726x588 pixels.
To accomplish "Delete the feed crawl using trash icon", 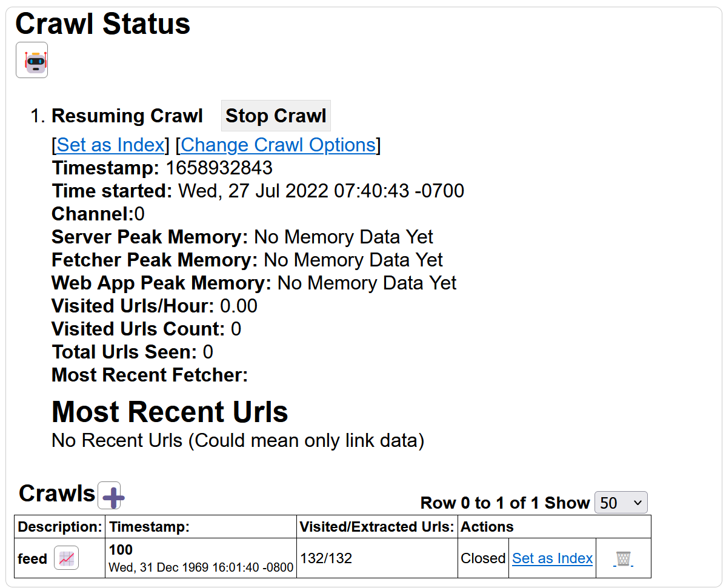I will point(623,558).
